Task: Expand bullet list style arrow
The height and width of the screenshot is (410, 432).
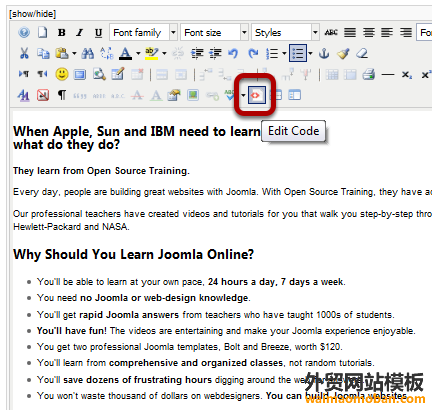Action: (310, 53)
